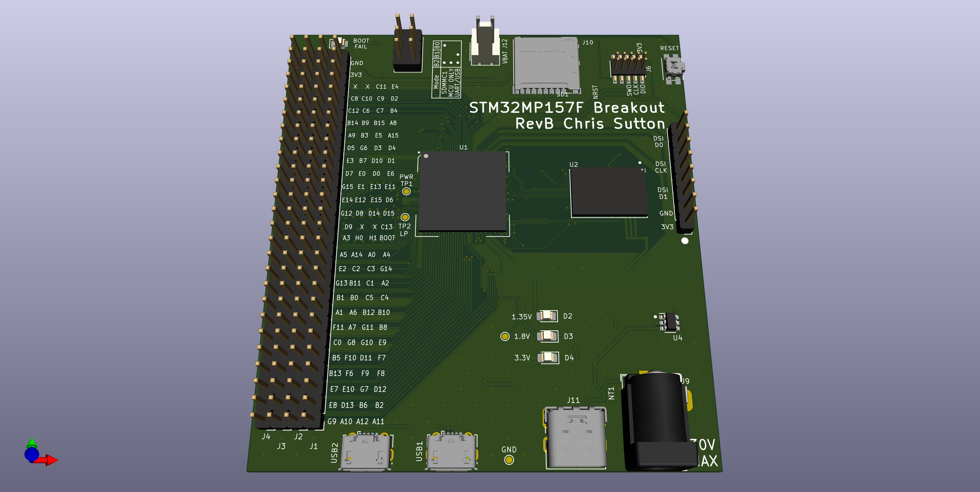Click the D3 LED next to 1.8V
980x492 pixels.
coord(548,336)
